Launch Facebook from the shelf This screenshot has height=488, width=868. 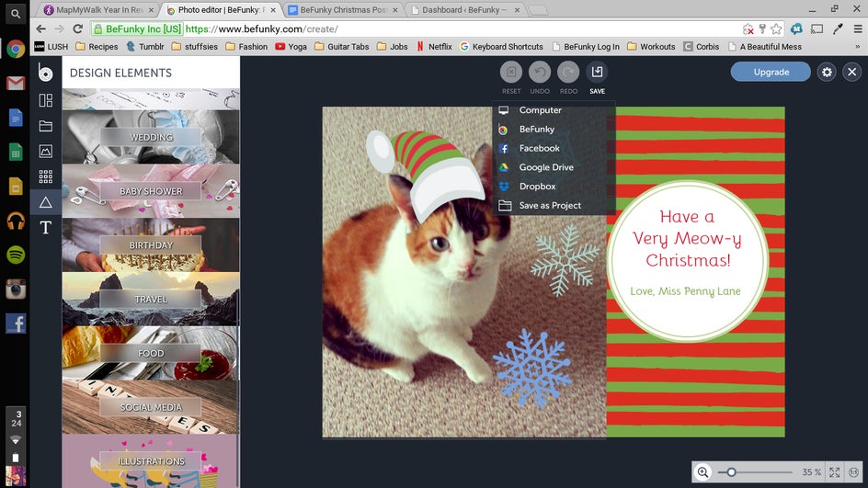[x=16, y=323]
